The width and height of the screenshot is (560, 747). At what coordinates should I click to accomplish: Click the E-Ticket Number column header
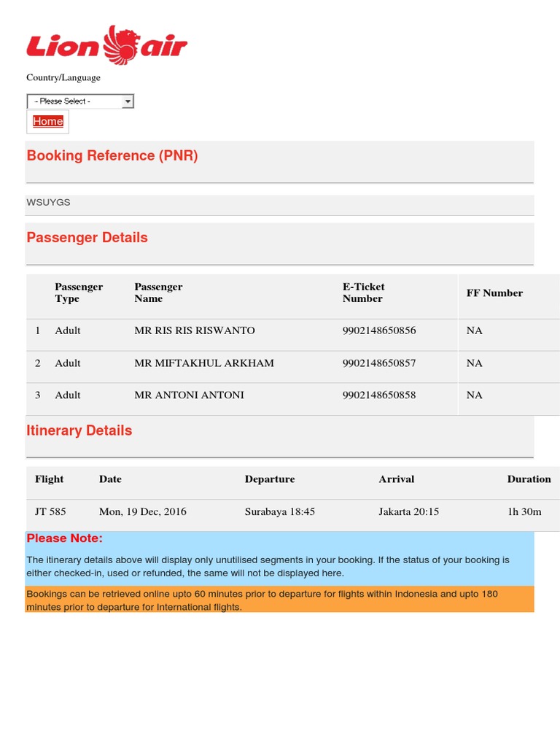363,293
